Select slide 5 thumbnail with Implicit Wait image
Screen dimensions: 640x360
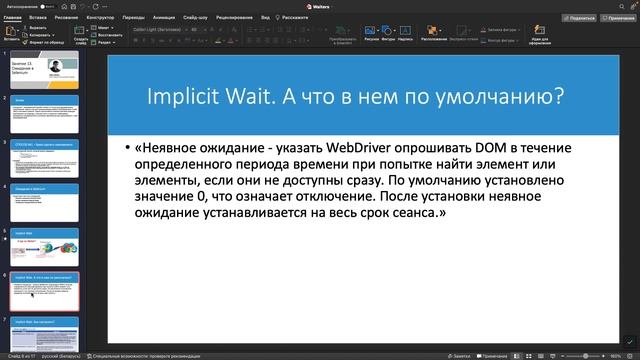44,247
